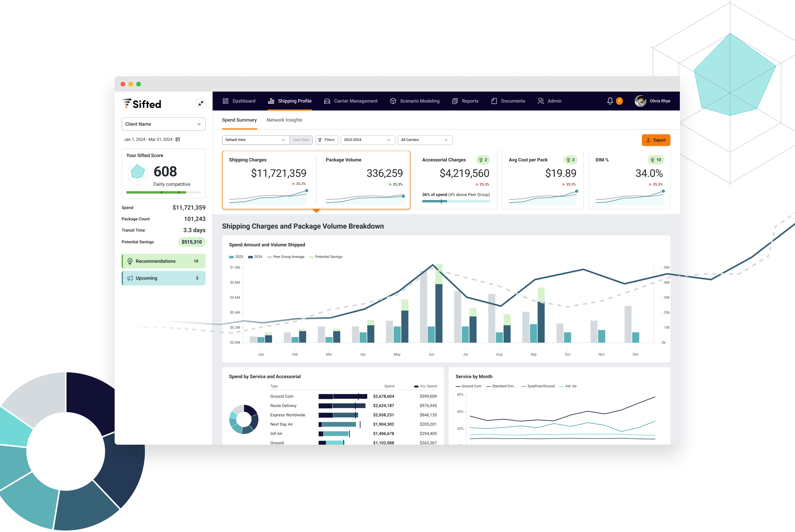Switch to the Network Insights tab
Viewport: 795px width, 532px height.
tap(284, 120)
